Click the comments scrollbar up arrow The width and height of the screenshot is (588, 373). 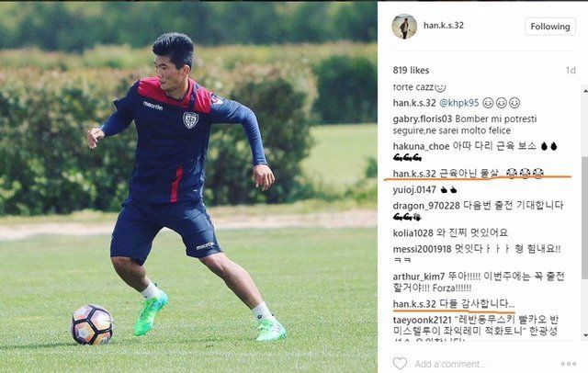click(584, 90)
